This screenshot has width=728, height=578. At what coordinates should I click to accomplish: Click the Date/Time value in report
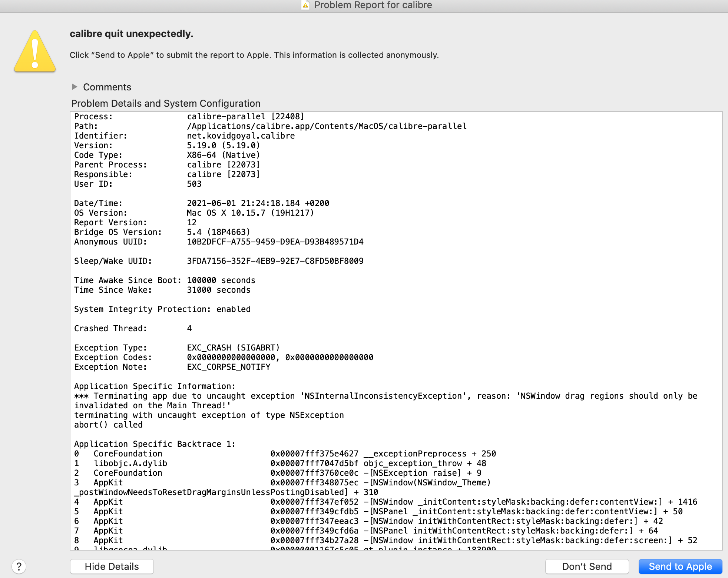(258, 203)
